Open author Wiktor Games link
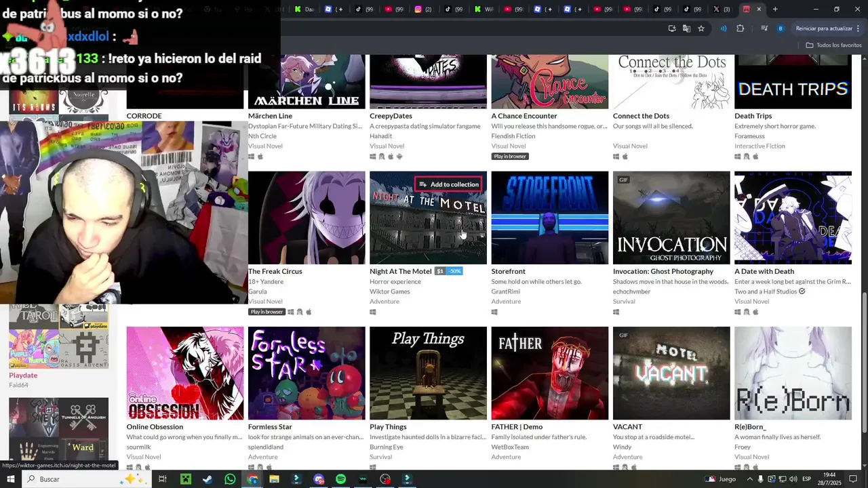 [390, 291]
